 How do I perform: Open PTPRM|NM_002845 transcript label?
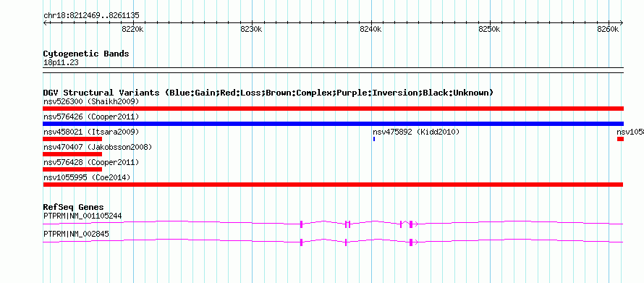pos(77,235)
